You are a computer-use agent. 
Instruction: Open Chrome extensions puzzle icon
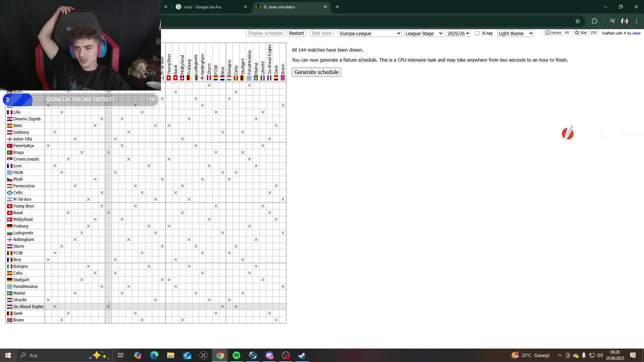click(x=595, y=21)
